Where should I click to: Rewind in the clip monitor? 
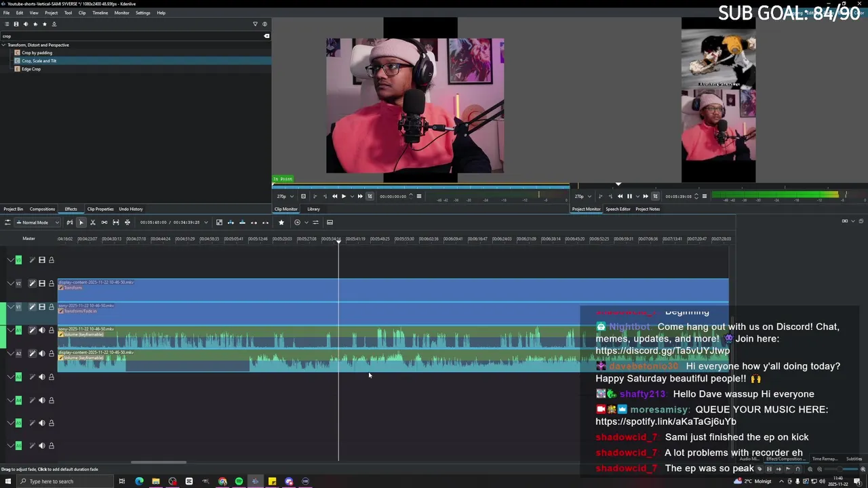point(334,197)
